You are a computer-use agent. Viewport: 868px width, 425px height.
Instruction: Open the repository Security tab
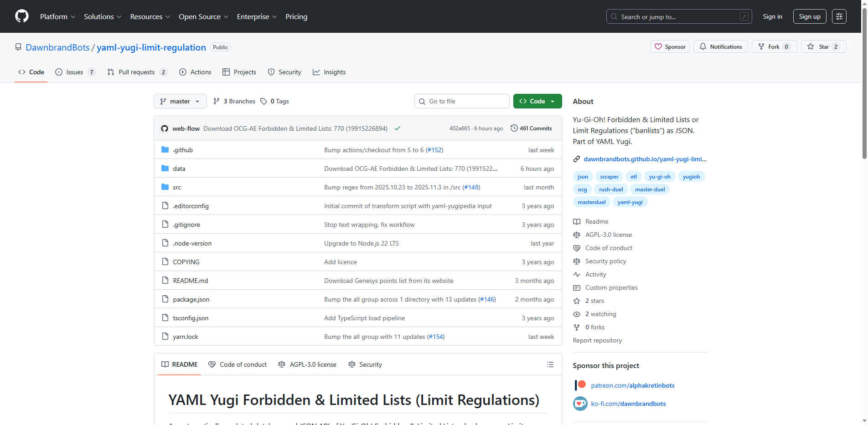coord(284,72)
